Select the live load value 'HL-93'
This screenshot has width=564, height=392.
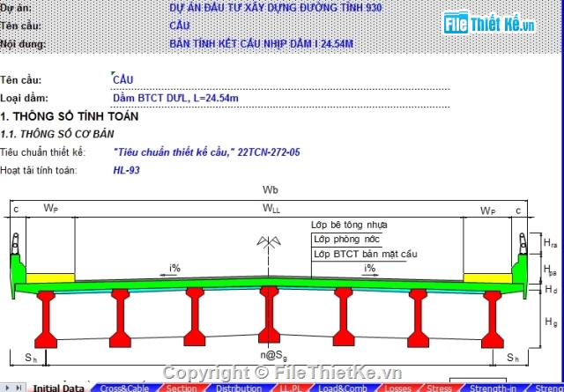(126, 170)
